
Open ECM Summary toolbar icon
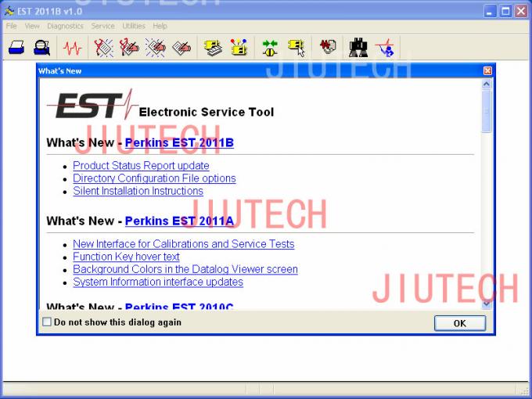coord(213,48)
